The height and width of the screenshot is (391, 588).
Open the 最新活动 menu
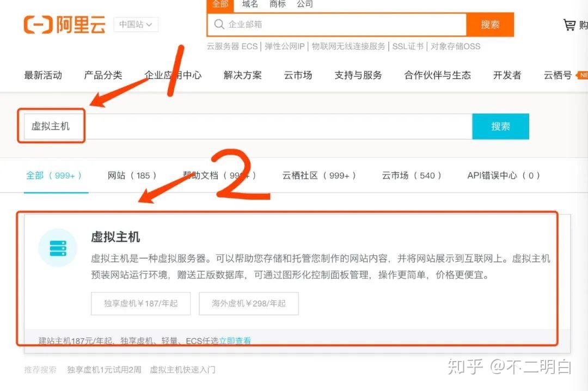click(x=43, y=75)
